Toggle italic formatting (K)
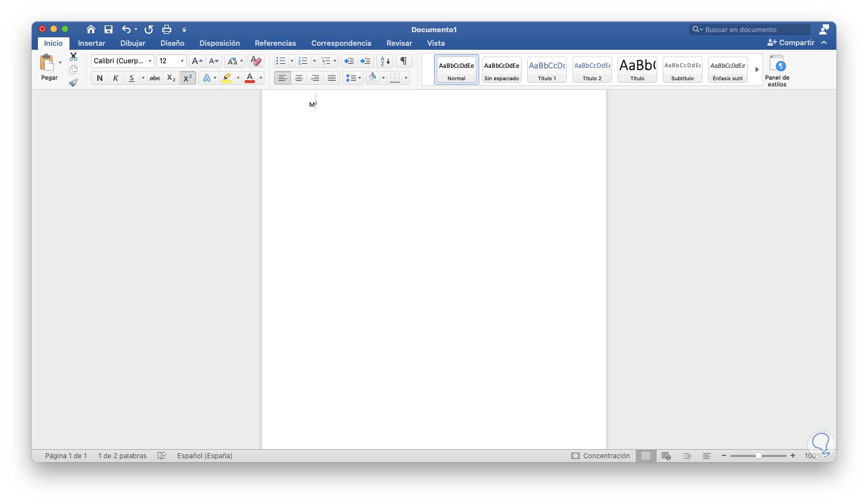The image size is (868, 504). click(x=115, y=78)
